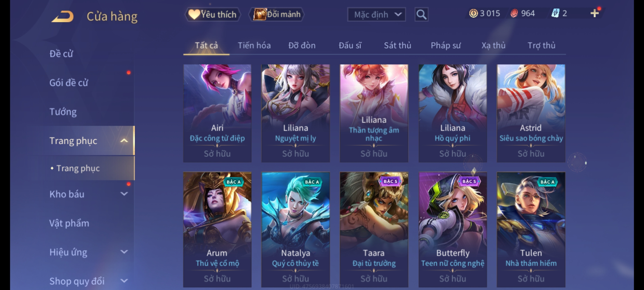
Task: Select Airi Đặc công tử điệp skin card
Action: [x=217, y=113]
